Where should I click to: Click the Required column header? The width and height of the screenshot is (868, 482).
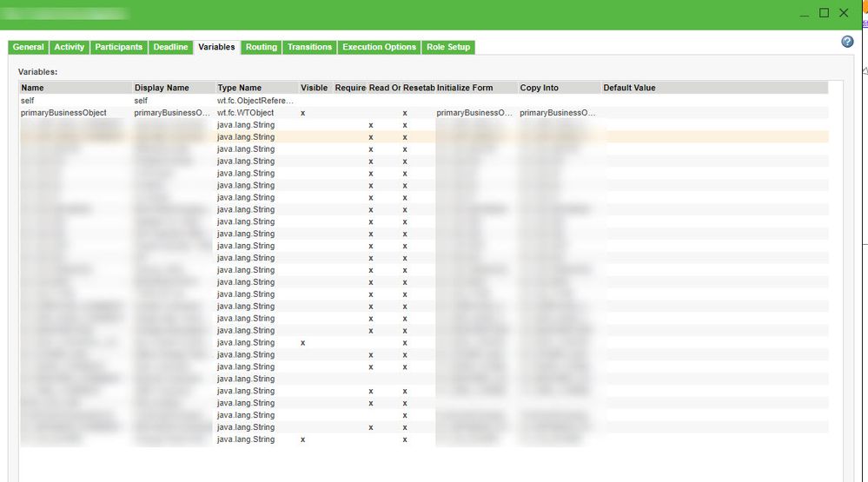(350, 88)
